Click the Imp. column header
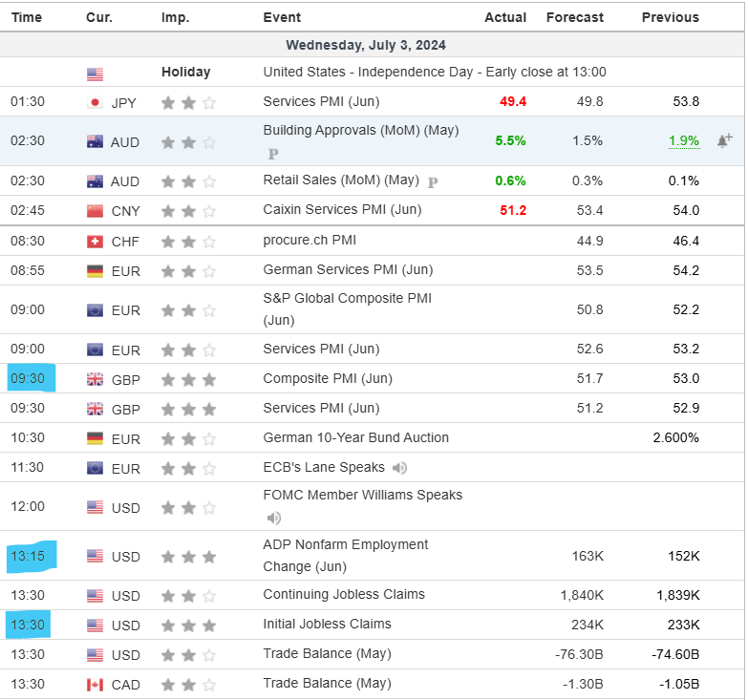 tap(175, 17)
